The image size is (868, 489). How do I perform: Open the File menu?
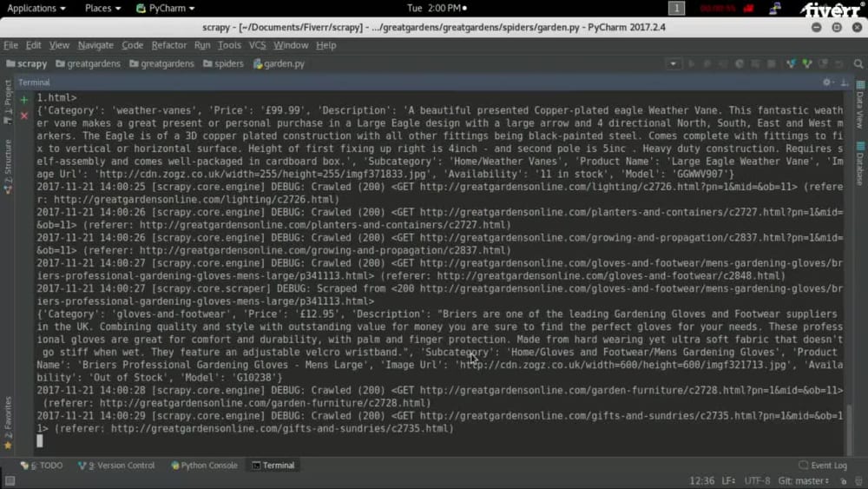(10, 45)
